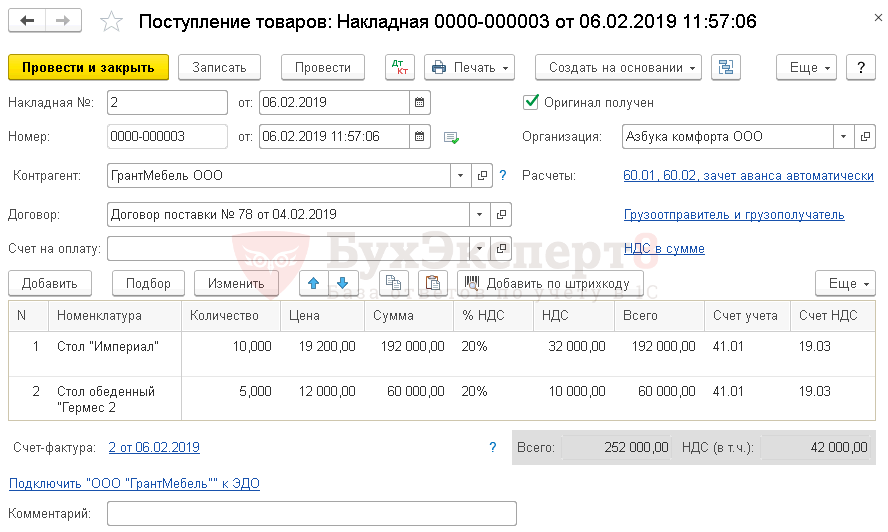Move table row down with blue arrow
The image size is (888, 532).
click(x=343, y=283)
